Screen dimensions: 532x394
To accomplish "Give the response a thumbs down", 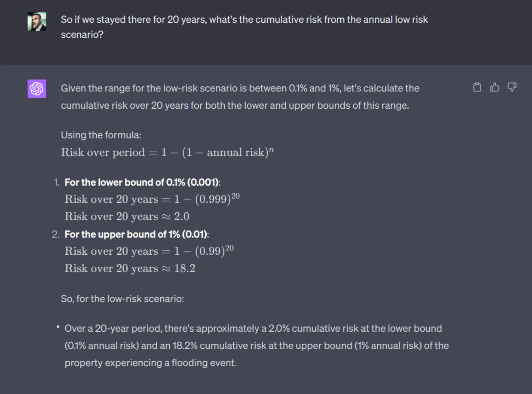I will [512, 88].
